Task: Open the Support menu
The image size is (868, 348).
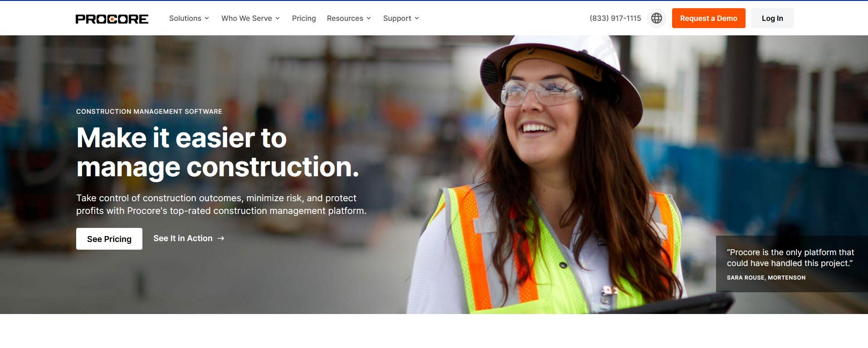Action: click(401, 18)
